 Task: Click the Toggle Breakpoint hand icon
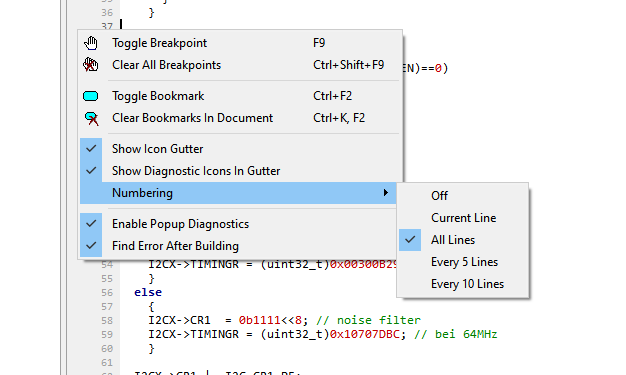click(91, 43)
